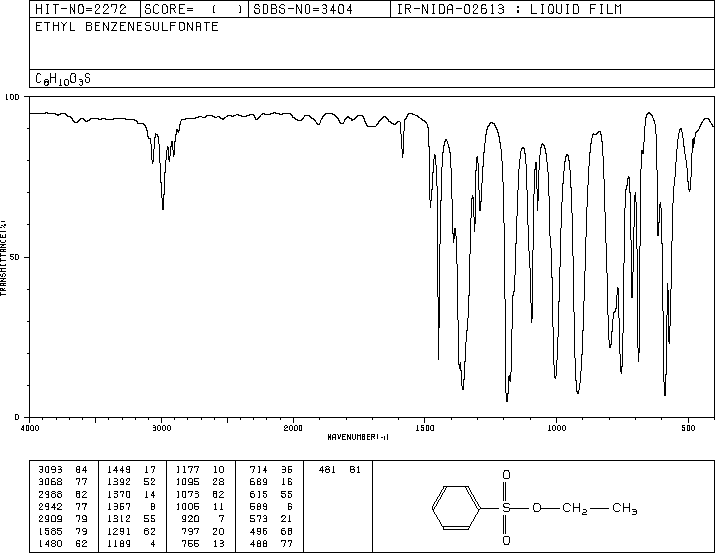Select peak entry 1370 in the table
The width and height of the screenshot is (715, 553).
[x=119, y=494]
